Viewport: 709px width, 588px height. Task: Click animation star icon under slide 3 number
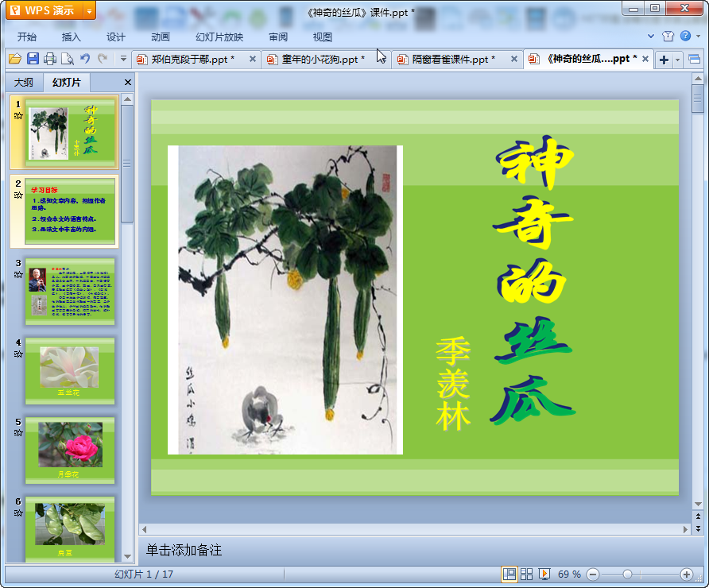tap(18, 274)
